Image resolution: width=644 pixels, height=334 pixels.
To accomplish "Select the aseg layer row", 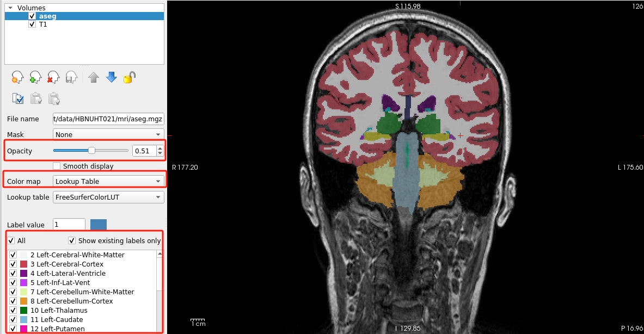I will (x=84, y=16).
